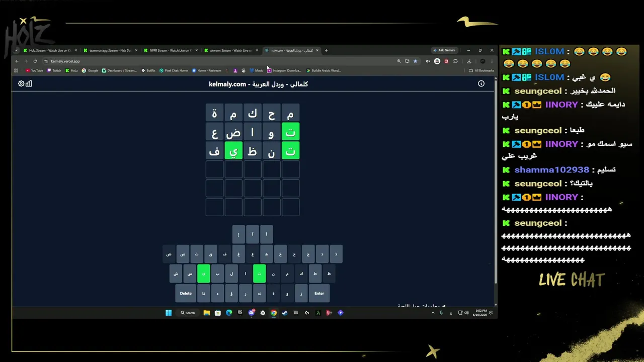The width and height of the screenshot is (644, 362).
Task: Open the Pixel Chat: Home bookmark
Action: 174,70
